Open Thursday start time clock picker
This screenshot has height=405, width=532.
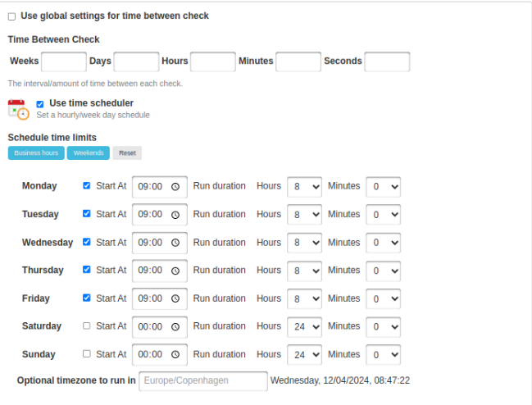pos(175,271)
